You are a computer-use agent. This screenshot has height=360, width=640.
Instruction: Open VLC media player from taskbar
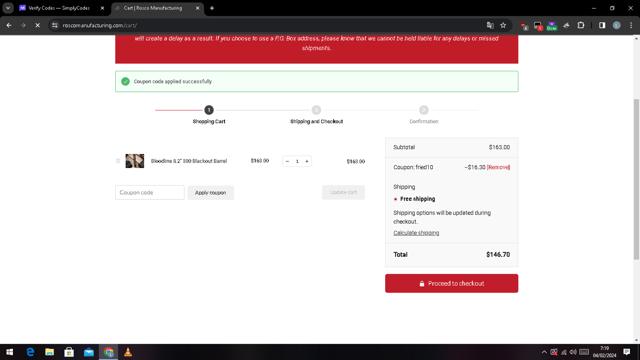pyautogui.click(x=128, y=352)
